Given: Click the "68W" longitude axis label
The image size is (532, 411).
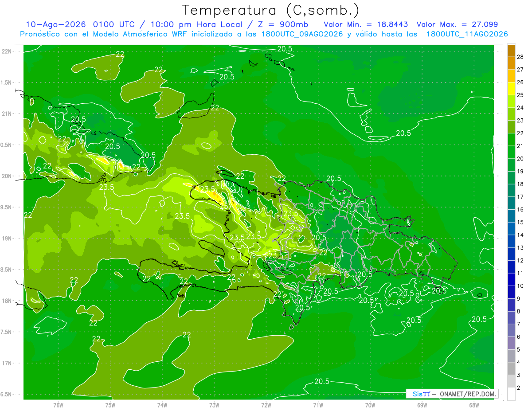Looking at the screenshot, I should pos(474,405).
